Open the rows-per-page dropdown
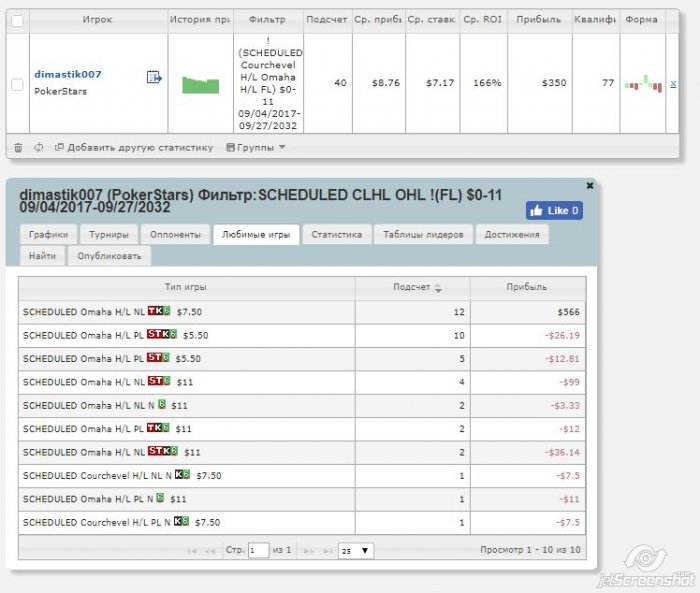This screenshot has width=700, height=593. coord(356,551)
